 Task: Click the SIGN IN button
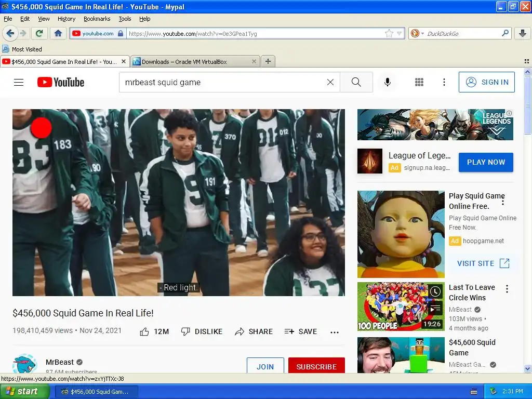(x=486, y=82)
